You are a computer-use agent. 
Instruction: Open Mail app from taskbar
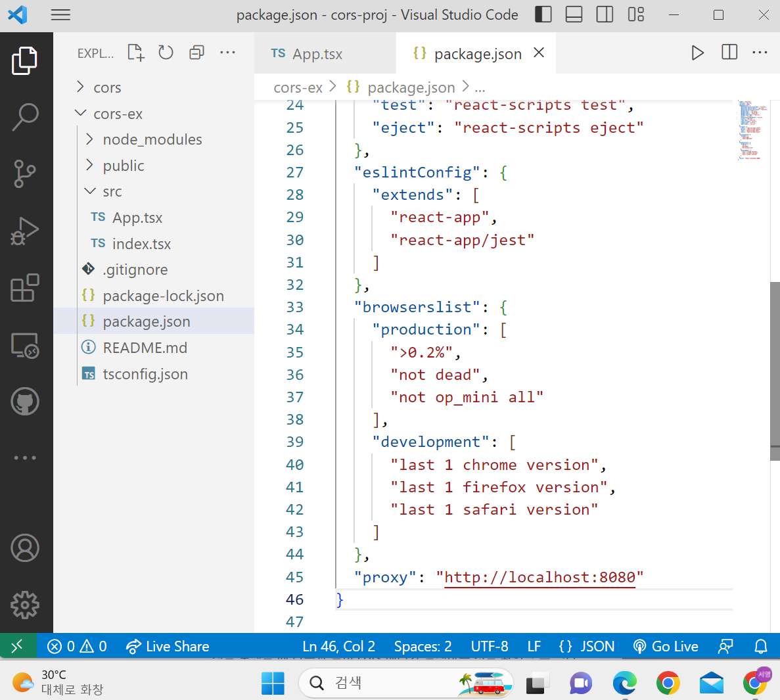point(712,683)
